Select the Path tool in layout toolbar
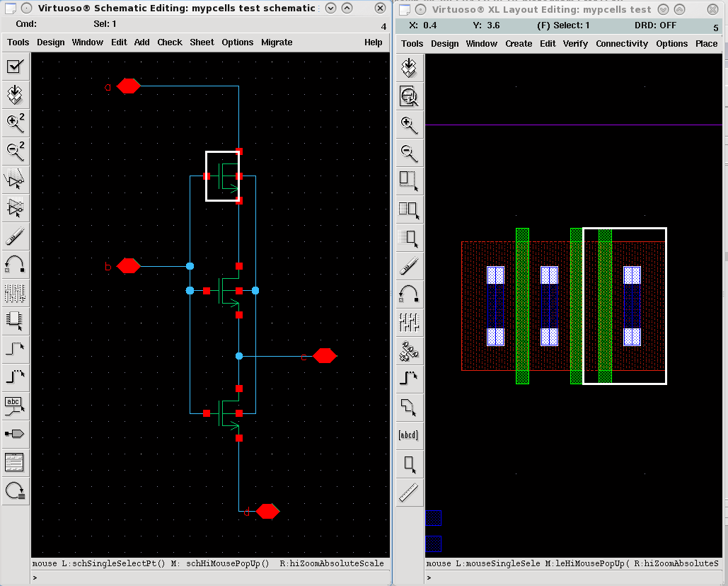 coord(409,379)
